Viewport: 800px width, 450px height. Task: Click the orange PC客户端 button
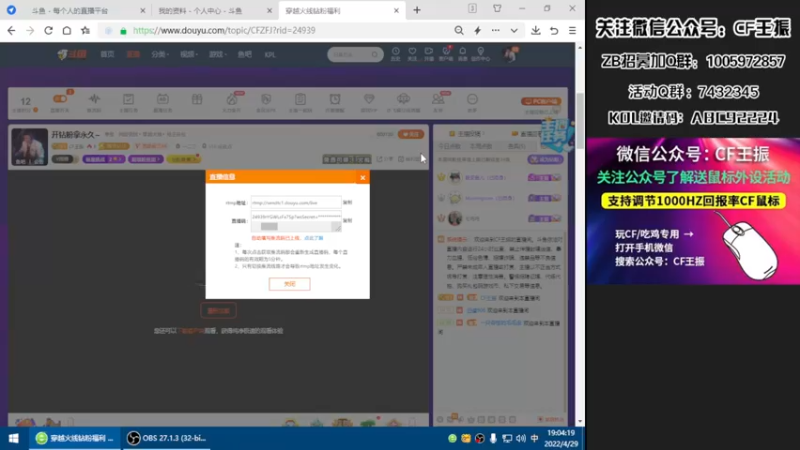(541, 102)
